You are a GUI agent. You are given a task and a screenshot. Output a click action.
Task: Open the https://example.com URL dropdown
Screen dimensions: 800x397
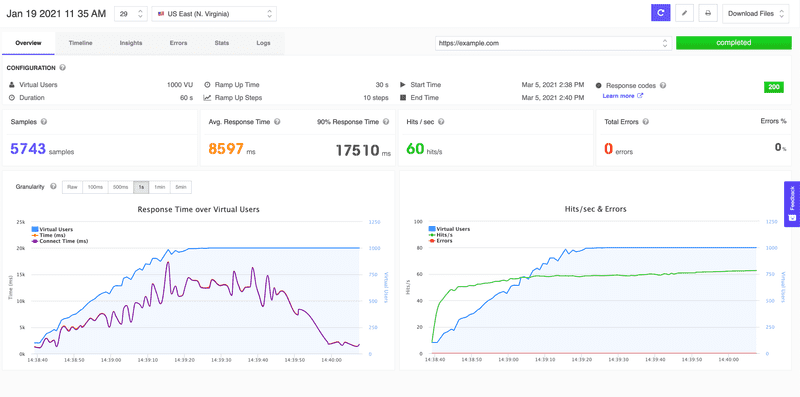coord(553,43)
